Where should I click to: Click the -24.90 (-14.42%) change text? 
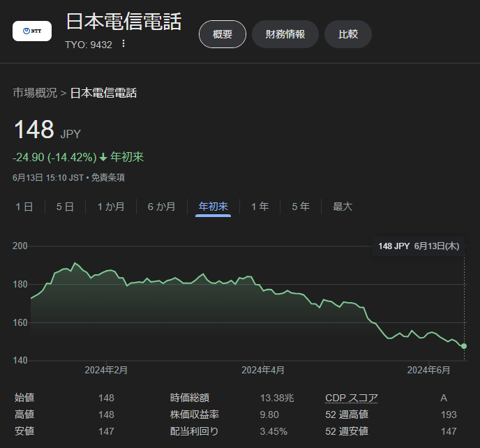[54, 158]
